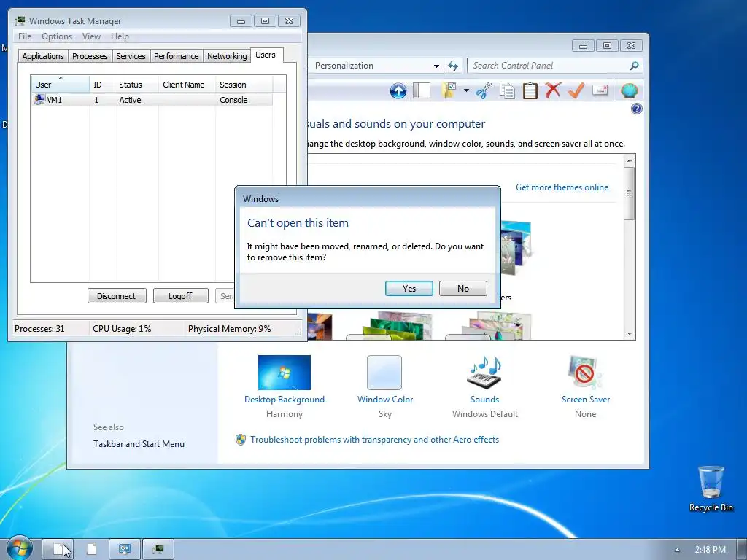Expand the Personalization address bar dropdown
Image resolution: width=747 pixels, height=560 pixels.
pos(436,66)
